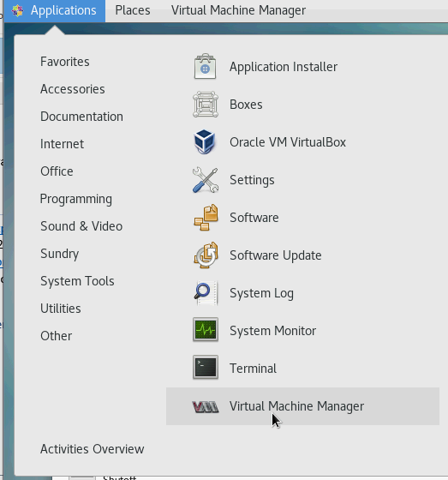Click the Settings wrench and screwdriver icon
The height and width of the screenshot is (480, 448).
click(x=206, y=180)
